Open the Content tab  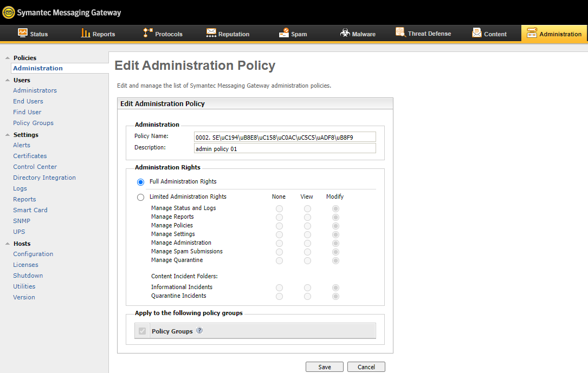[x=489, y=34]
